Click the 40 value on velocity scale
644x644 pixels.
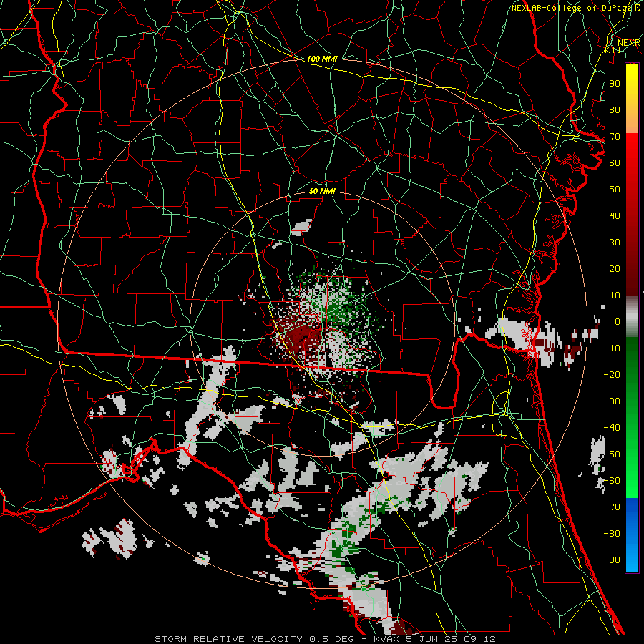[615, 215]
